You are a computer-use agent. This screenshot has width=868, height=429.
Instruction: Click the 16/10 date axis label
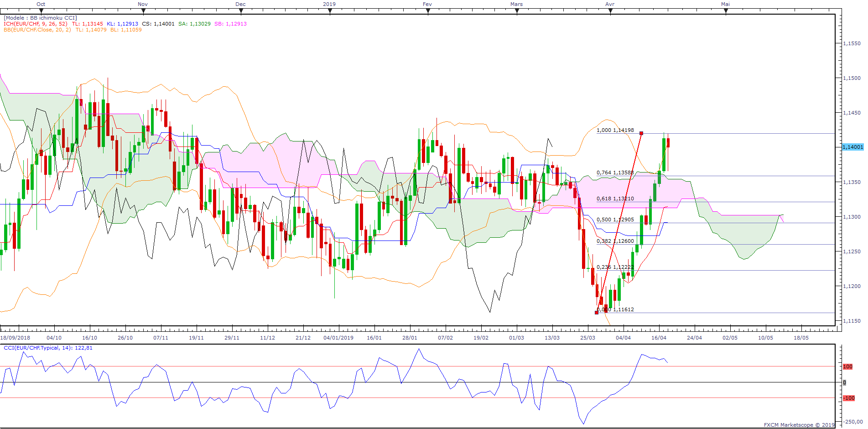[x=89, y=338]
